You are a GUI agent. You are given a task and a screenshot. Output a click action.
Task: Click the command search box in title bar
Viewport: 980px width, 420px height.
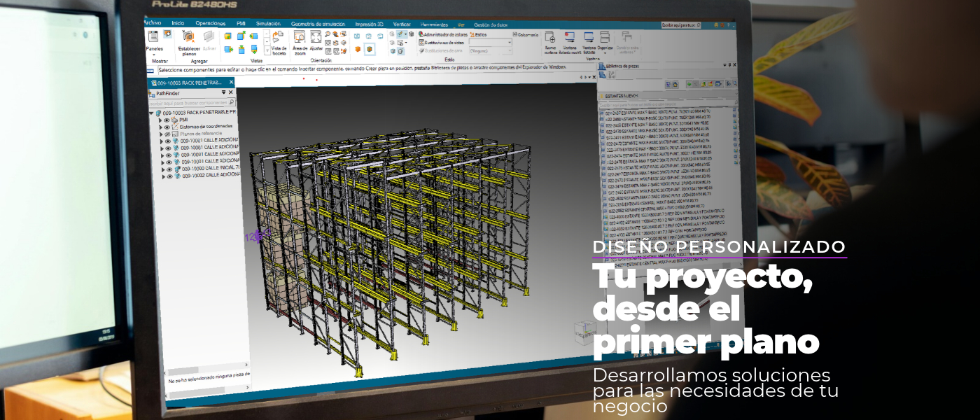click(x=680, y=25)
